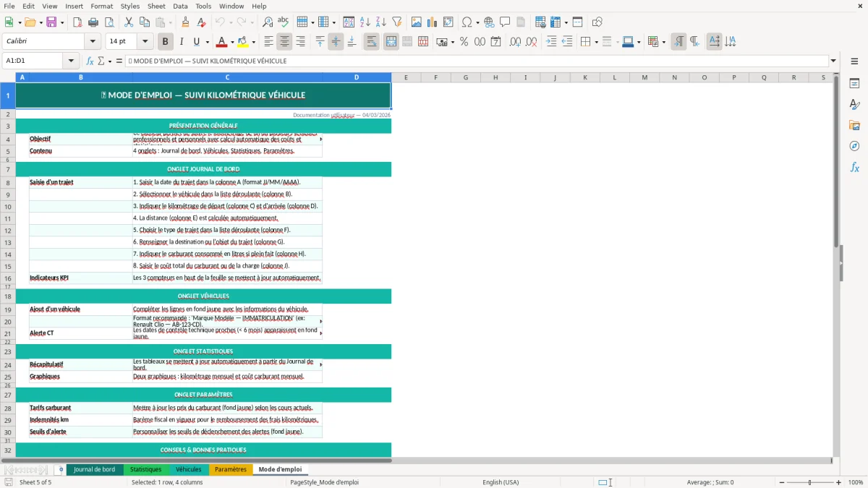Adjust the zoom slider in status bar
868x488 pixels.
[x=809, y=482]
